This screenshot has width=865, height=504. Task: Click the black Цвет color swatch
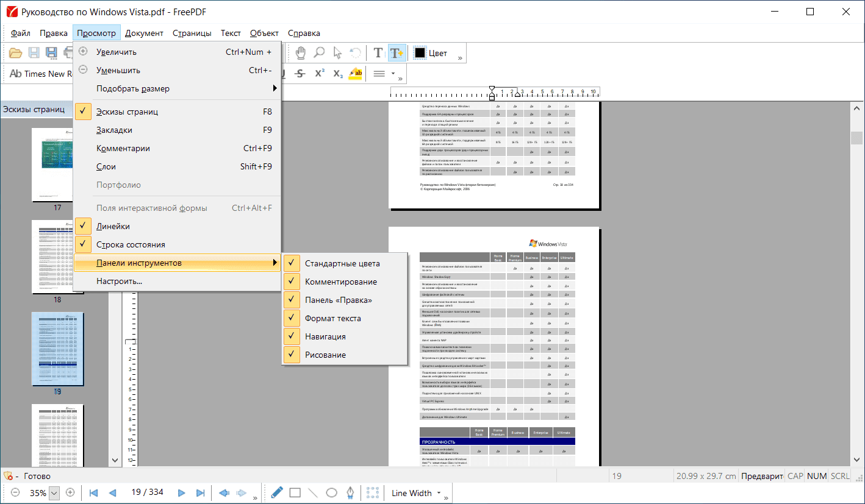[x=420, y=53]
